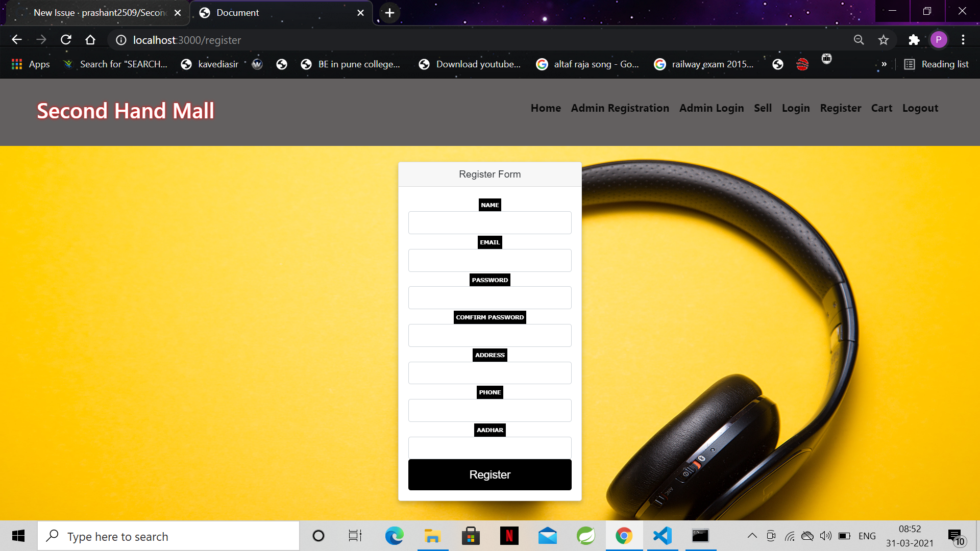Go to the Home nav link
This screenshot has width=980, height=551.
tap(546, 108)
